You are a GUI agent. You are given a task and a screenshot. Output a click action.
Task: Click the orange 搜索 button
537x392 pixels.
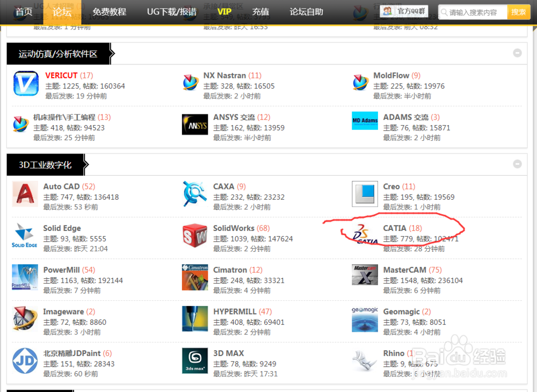(519, 12)
